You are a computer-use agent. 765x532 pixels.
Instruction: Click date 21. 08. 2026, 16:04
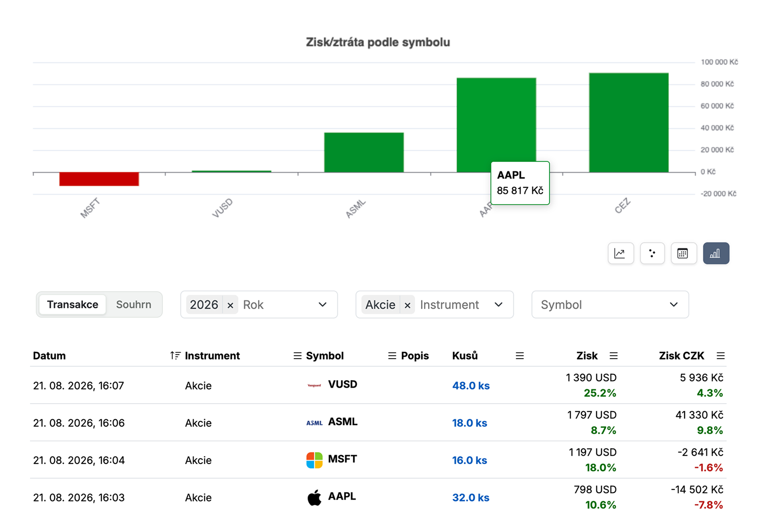point(78,461)
